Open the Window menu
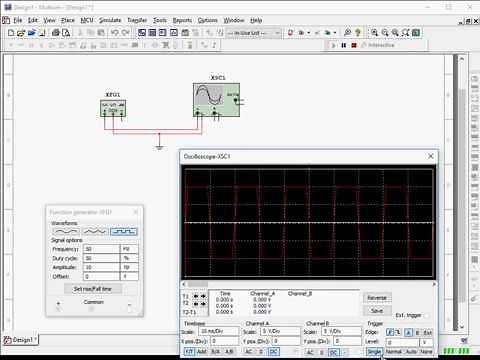The height and width of the screenshot is (360, 480). [x=234, y=20]
